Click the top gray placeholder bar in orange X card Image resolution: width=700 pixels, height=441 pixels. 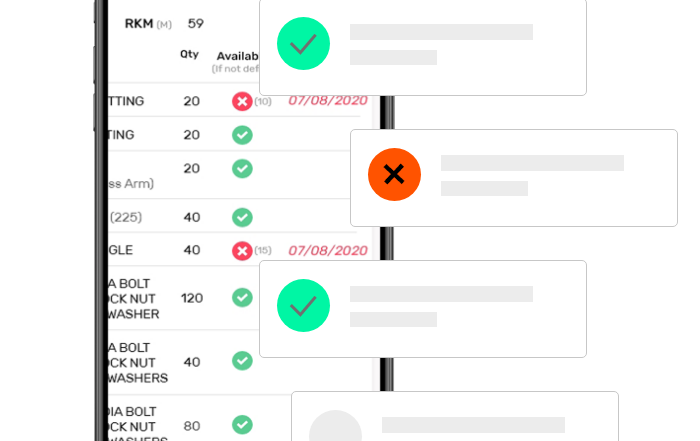(x=532, y=163)
